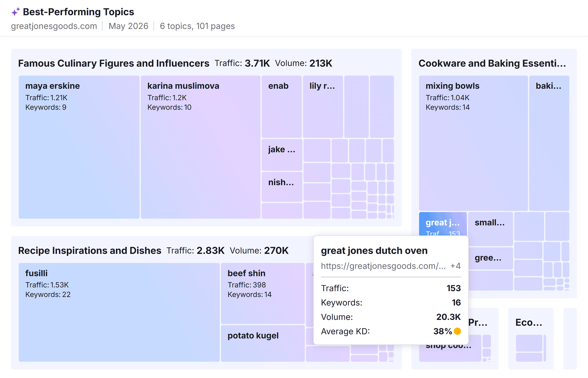Screen dimensions: 588x378
Task: Click the 213K volume value
Action: click(321, 63)
